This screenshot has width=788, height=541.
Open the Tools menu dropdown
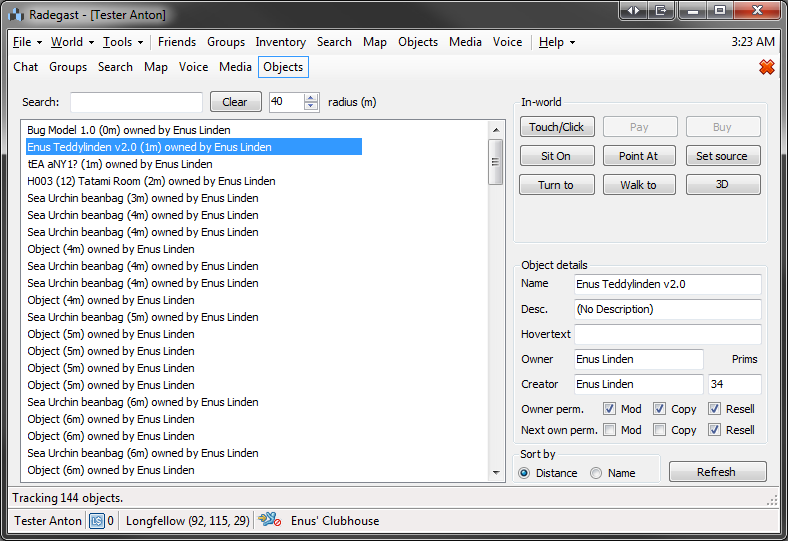point(123,42)
